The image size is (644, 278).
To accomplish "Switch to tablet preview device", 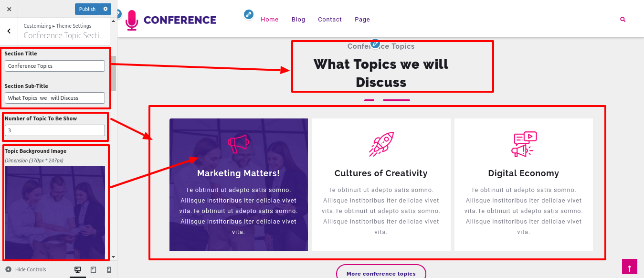I will click(93, 270).
